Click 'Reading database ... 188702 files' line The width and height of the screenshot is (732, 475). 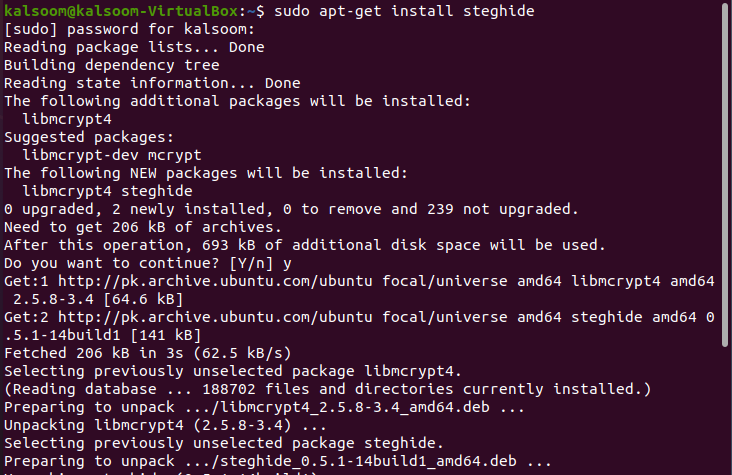coord(327,389)
